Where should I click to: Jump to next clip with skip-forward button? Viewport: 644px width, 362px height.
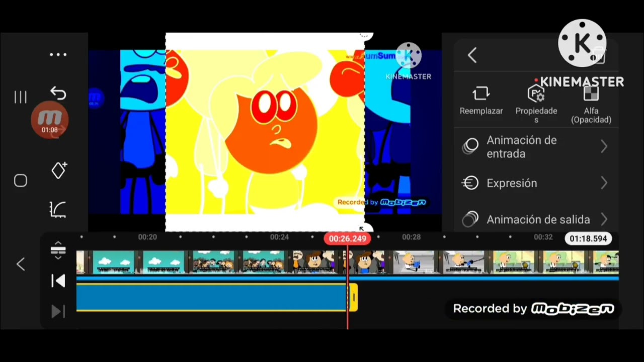click(58, 312)
